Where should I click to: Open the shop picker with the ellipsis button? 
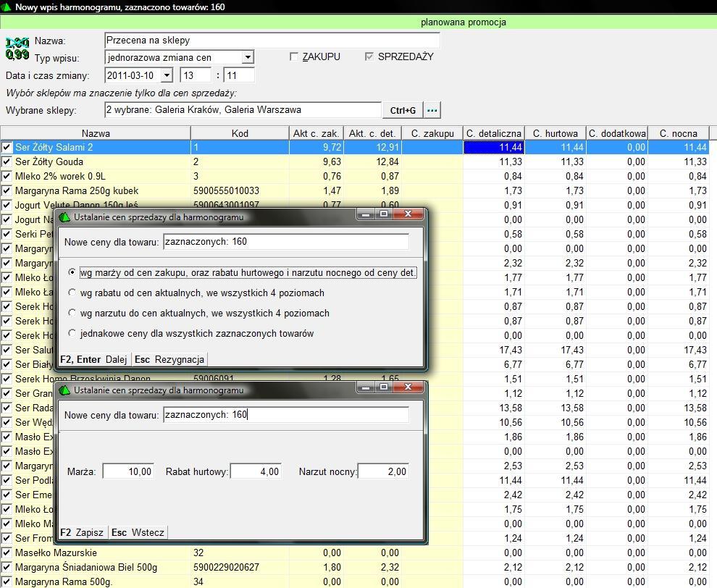click(432, 110)
